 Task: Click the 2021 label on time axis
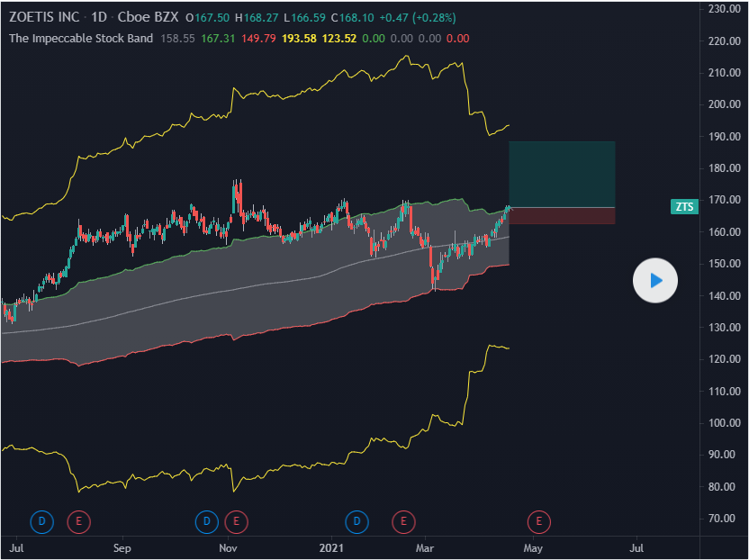(332, 546)
